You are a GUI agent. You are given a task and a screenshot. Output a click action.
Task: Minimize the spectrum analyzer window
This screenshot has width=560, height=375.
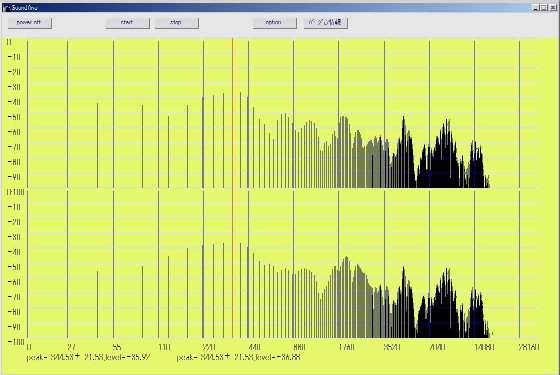(x=535, y=8)
